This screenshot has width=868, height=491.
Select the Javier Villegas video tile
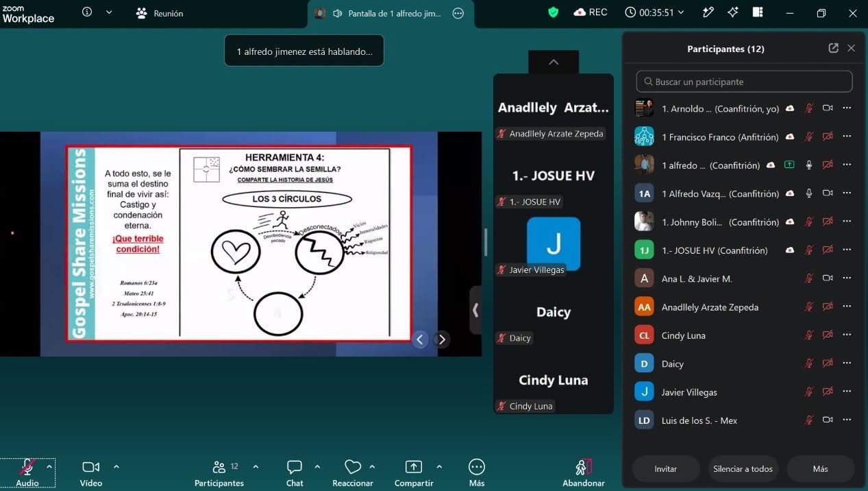click(554, 243)
